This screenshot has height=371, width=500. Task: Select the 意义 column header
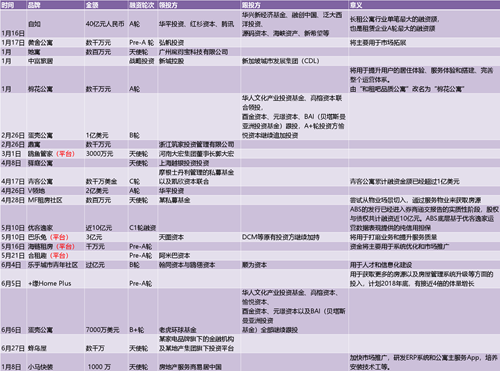[424, 5]
